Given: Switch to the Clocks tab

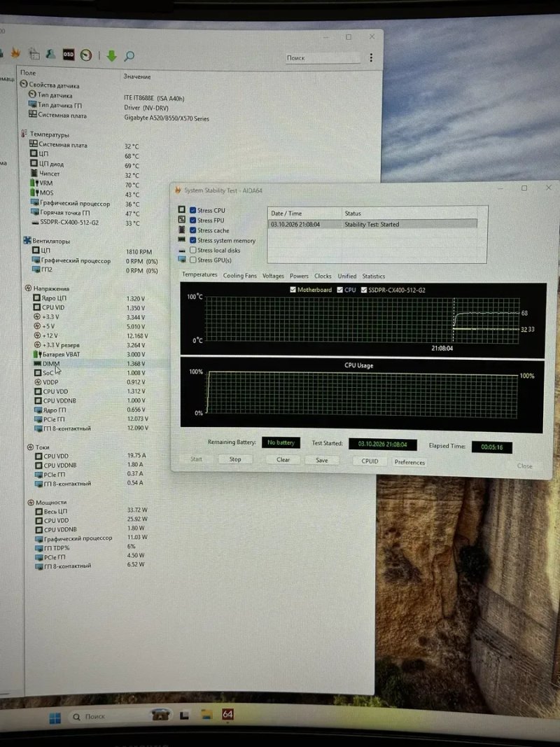Looking at the screenshot, I should [x=323, y=276].
